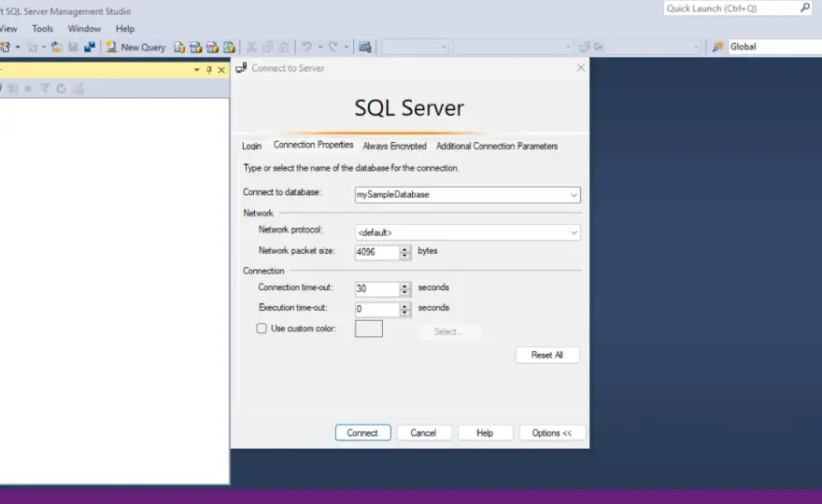The height and width of the screenshot is (504, 822).
Task: Select the Connection Properties tab
Action: [314, 145]
